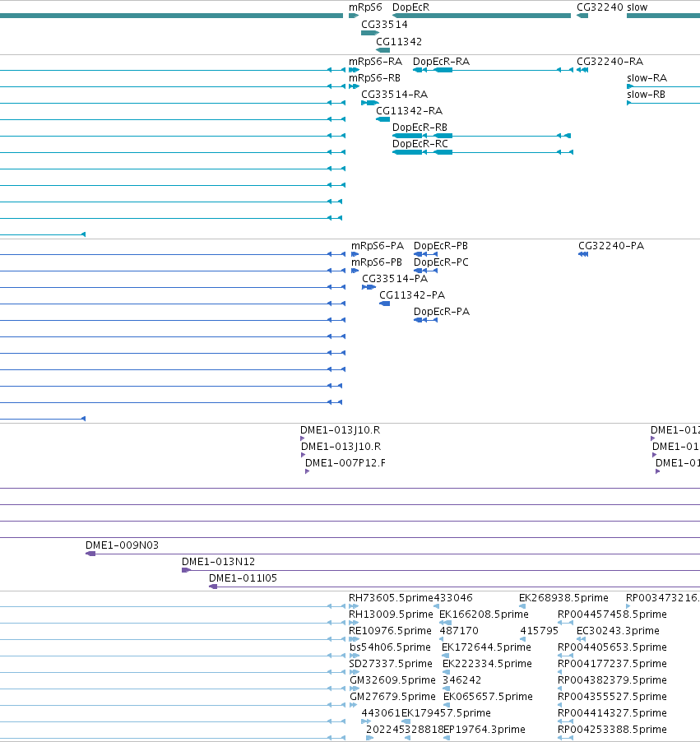Select the CG11342-PA protein label
700x742 pixels.
(x=412, y=294)
